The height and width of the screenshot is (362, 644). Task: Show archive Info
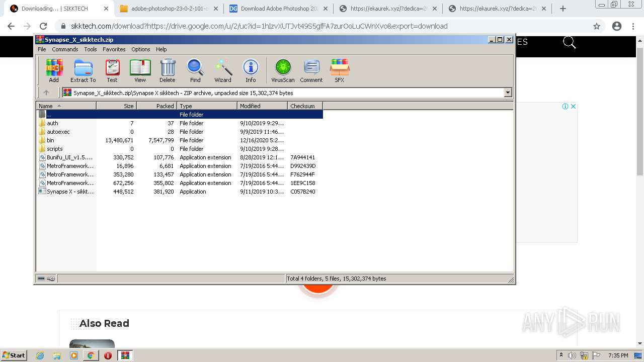[x=251, y=70]
